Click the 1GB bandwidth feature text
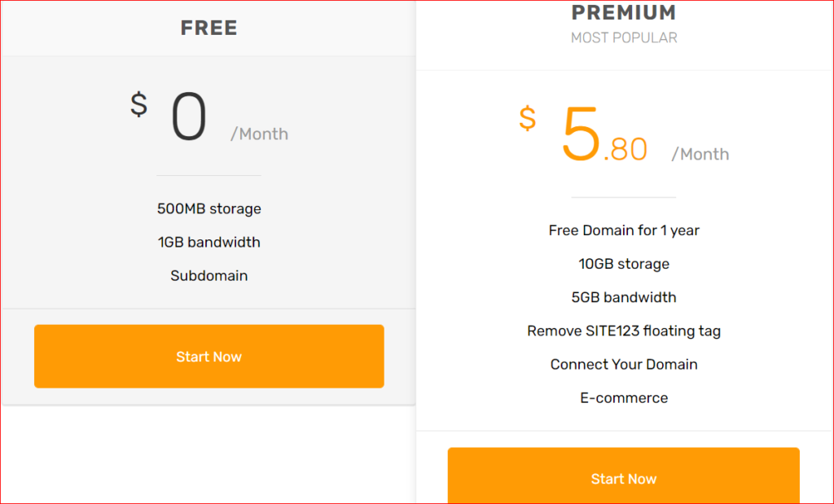This screenshot has height=504, width=834. [208, 242]
